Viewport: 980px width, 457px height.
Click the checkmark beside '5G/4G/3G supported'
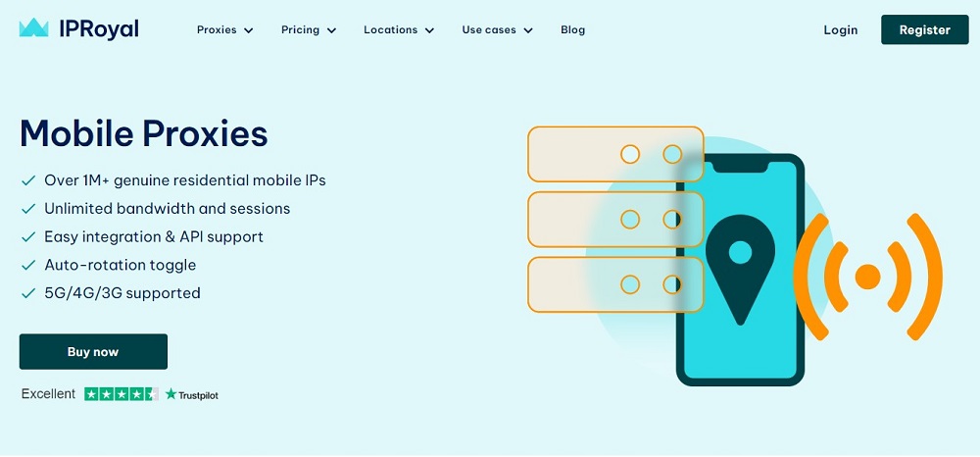(28, 293)
